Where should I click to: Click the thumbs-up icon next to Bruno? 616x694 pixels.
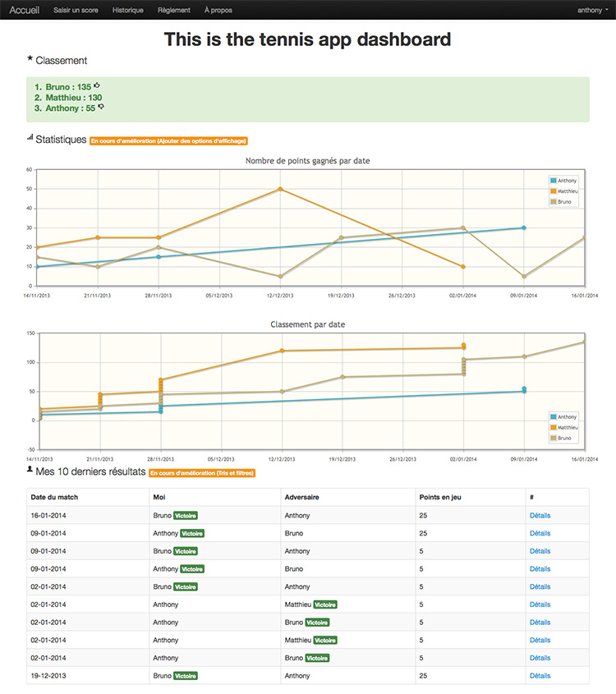coord(97,85)
